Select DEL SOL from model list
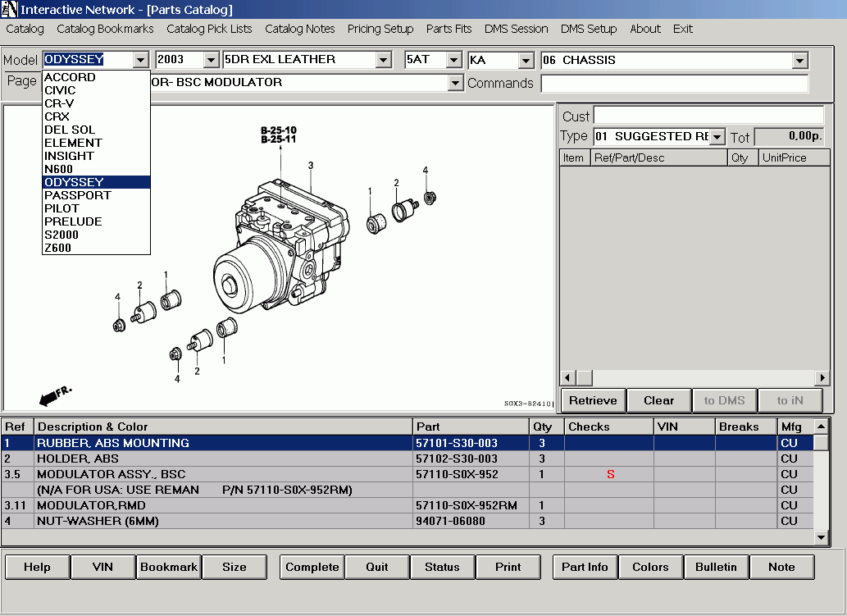 tap(96, 130)
